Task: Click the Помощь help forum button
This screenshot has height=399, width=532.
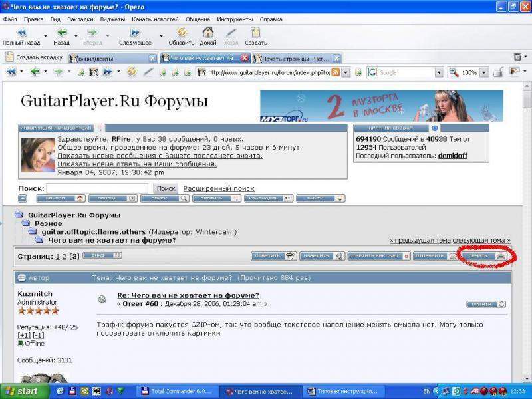Action: point(112,198)
